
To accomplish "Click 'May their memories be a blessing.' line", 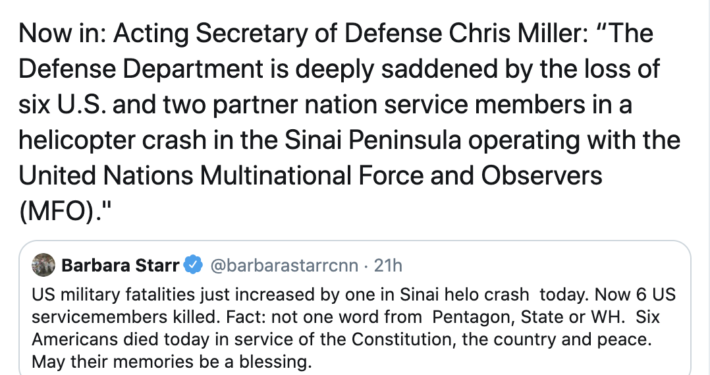I will pos(172,362).
